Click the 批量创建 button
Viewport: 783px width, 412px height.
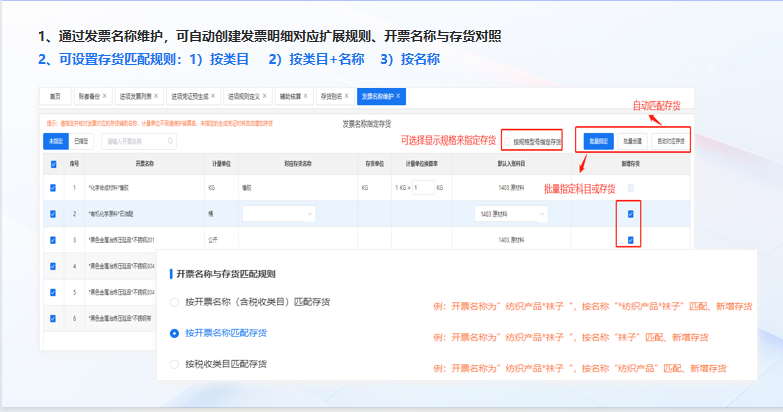(x=633, y=141)
